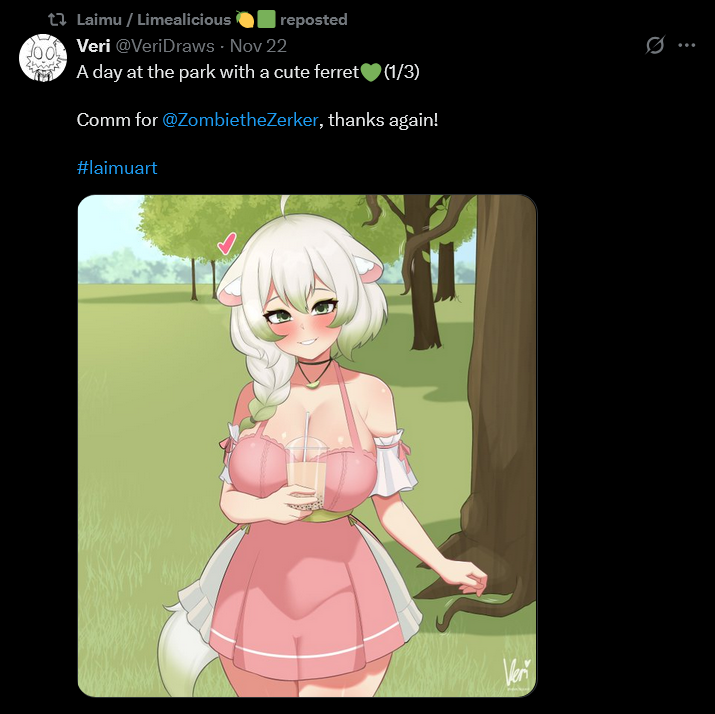Screen dimensions: 715x714
Task: Click the Grok explain-post icon
Action: 655,45
